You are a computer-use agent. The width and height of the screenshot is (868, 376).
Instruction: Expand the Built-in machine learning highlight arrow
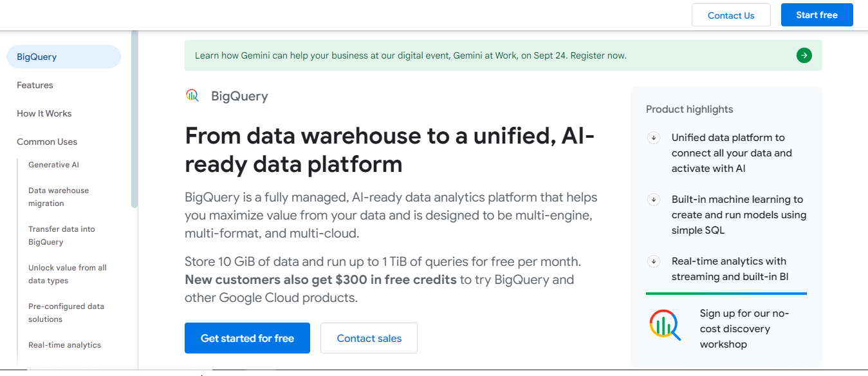(654, 199)
